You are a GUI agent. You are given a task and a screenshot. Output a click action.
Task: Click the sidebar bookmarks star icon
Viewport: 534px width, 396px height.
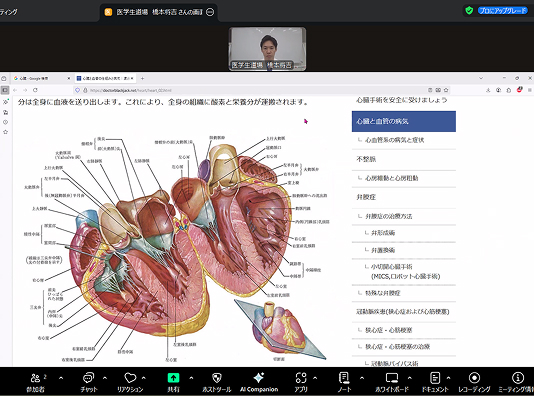(x=5, y=132)
